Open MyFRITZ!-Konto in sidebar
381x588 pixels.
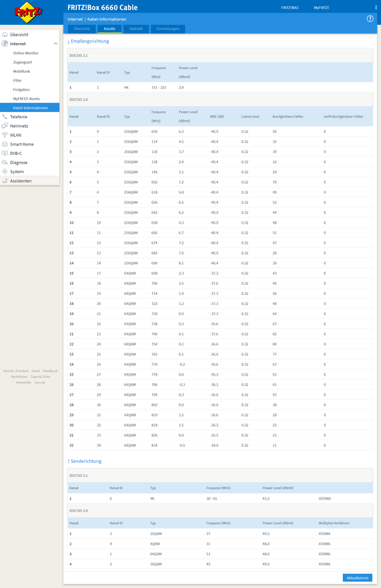pyautogui.click(x=26, y=99)
